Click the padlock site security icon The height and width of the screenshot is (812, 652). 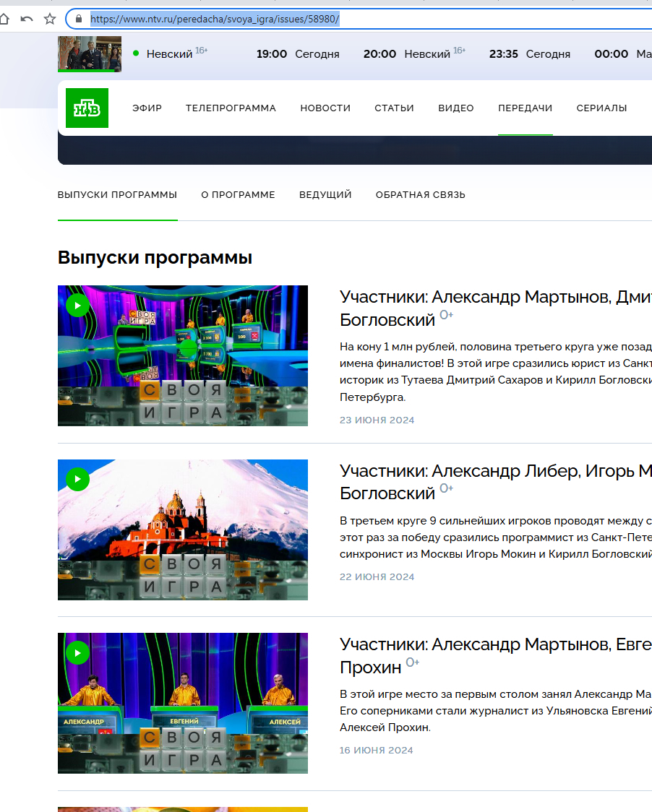pos(79,20)
